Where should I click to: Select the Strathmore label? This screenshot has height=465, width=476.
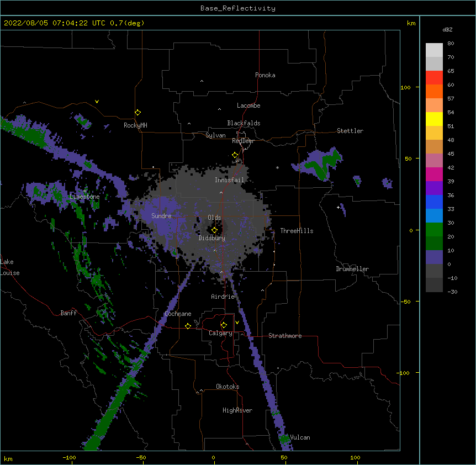(285, 336)
